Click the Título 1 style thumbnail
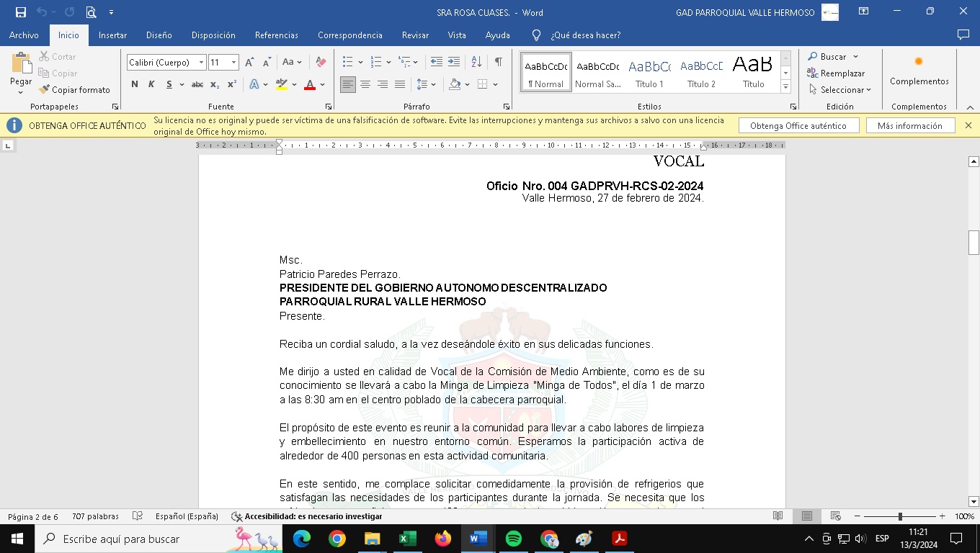This screenshot has height=553, width=980. point(649,72)
